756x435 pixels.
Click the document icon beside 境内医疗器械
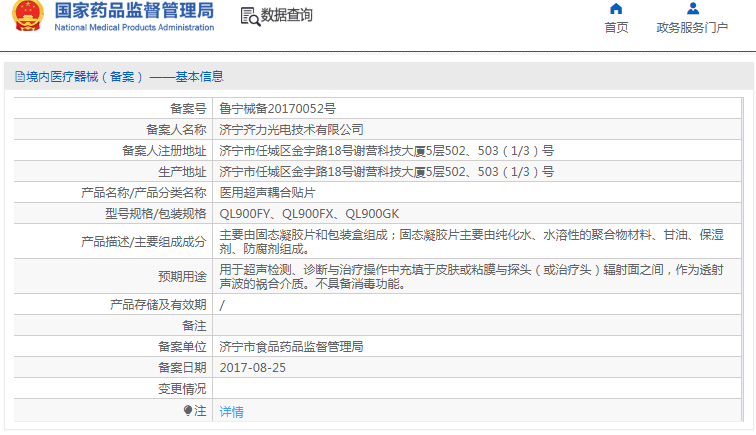(20, 77)
